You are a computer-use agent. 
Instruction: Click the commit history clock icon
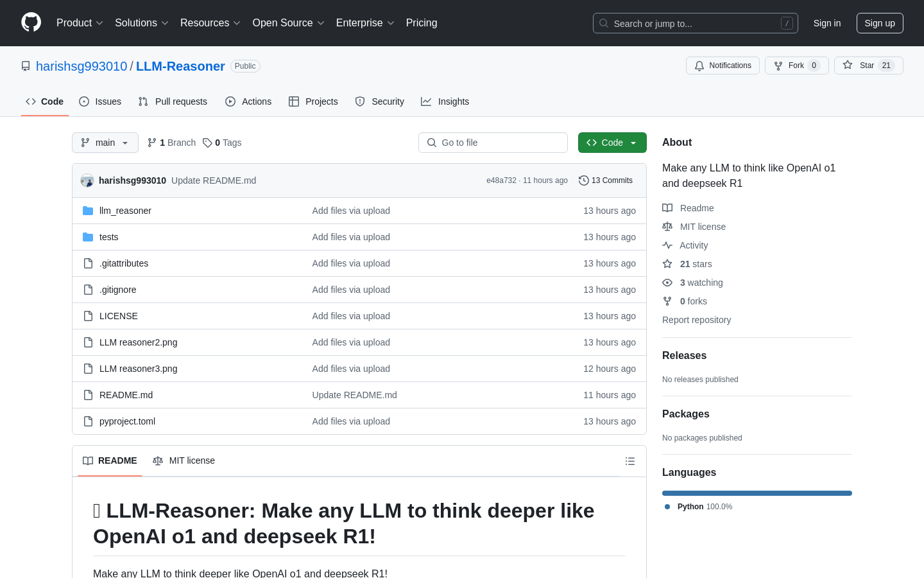tap(584, 180)
